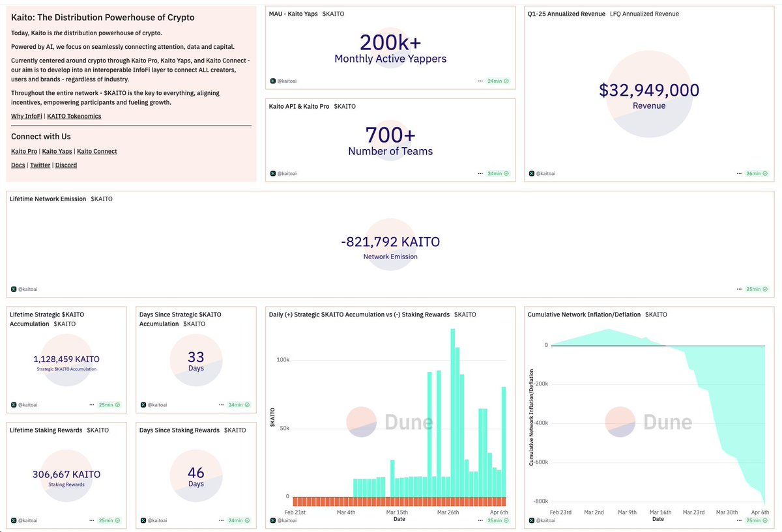Open the KAITO Tokenomics link
The height and width of the screenshot is (532, 782).
74,116
